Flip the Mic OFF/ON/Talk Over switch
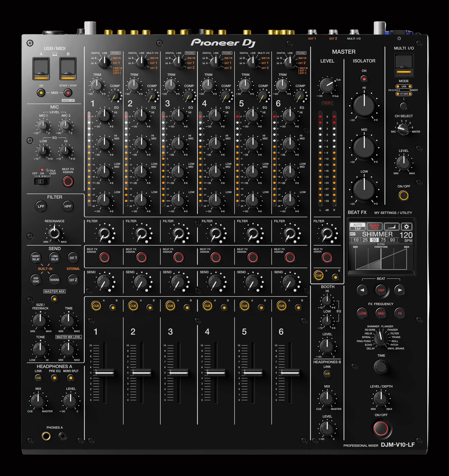Screen dimensions: 449x476 [42, 181]
